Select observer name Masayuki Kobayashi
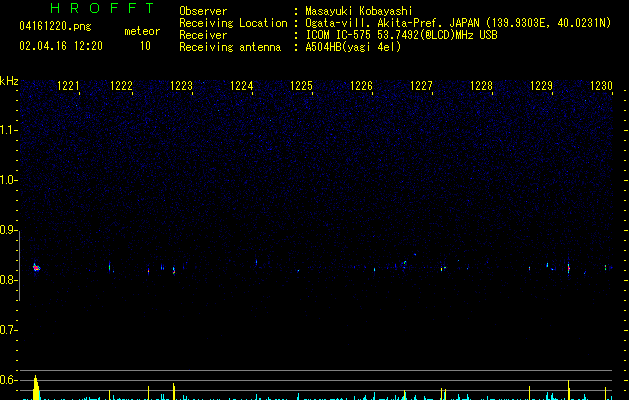The image size is (629, 400). [x=359, y=11]
